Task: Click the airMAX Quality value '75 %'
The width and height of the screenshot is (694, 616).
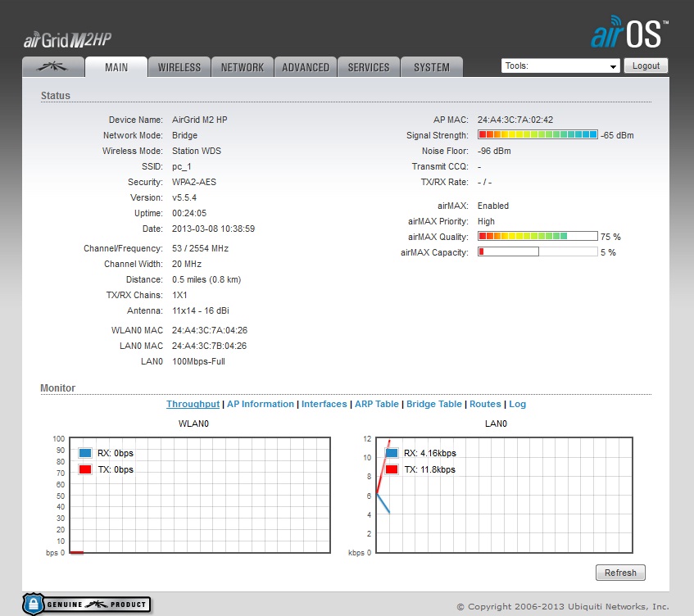Action: pos(610,237)
